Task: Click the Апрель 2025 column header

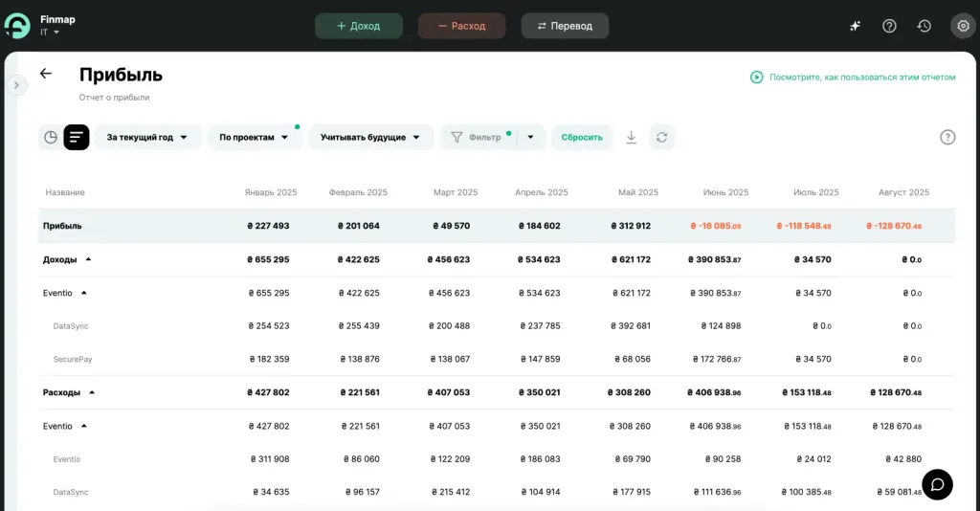Action: coord(542,192)
